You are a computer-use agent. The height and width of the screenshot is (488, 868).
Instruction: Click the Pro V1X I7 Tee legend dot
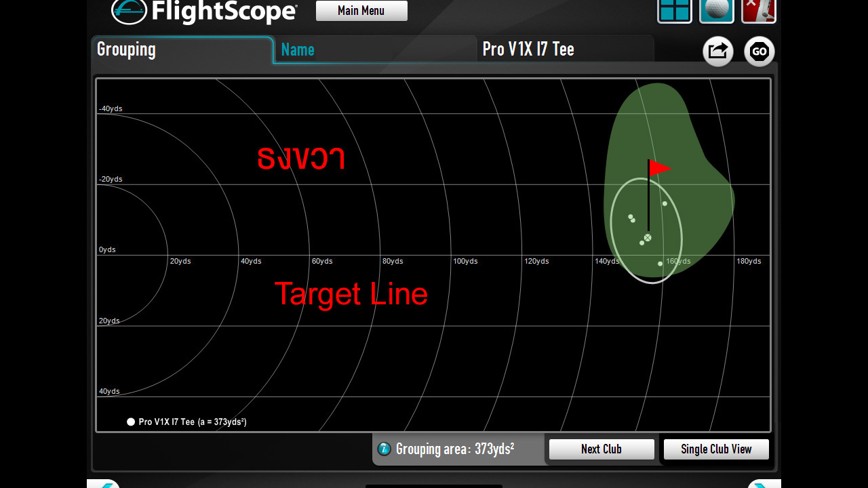(131, 422)
